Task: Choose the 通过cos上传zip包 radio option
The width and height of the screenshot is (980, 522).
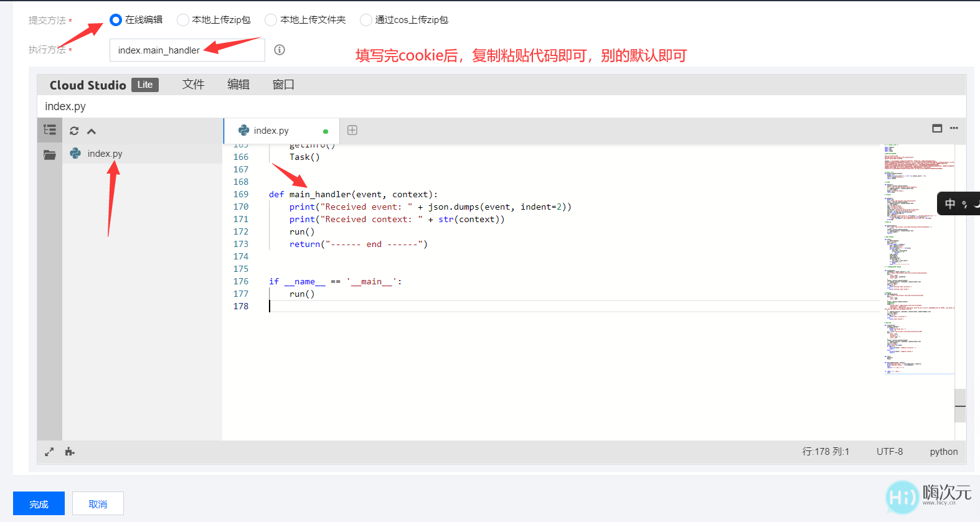Action: coord(366,20)
